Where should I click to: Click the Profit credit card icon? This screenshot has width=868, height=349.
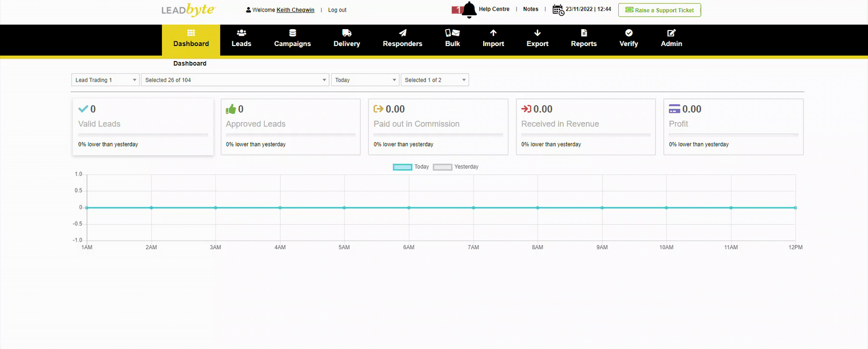coord(674,109)
